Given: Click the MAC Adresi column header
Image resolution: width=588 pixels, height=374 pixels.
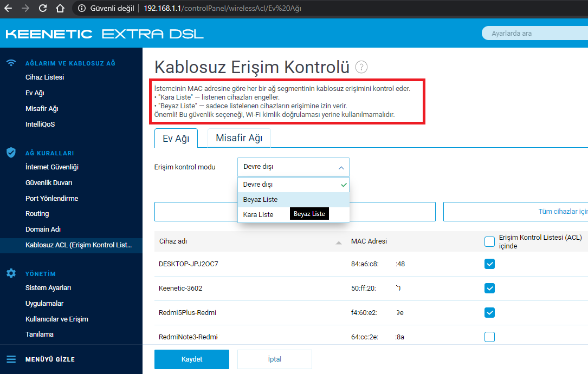Looking at the screenshot, I should tap(369, 241).
